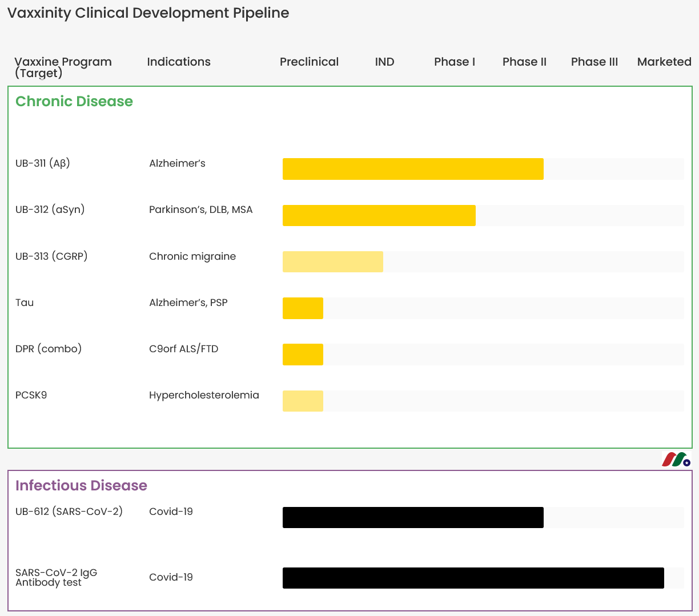Click the UB-612 Covid-19 black bar
The width and height of the screenshot is (699, 616).
pyautogui.click(x=413, y=517)
